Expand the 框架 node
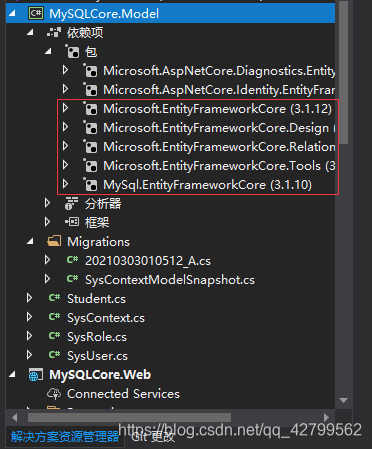Screen dimensions: 372x449 tap(48, 222)
